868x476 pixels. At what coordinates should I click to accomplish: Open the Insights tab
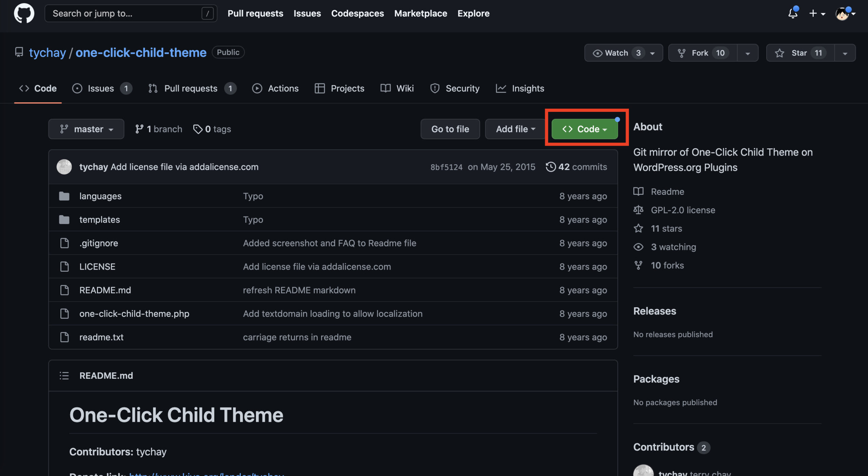(520, 88)
